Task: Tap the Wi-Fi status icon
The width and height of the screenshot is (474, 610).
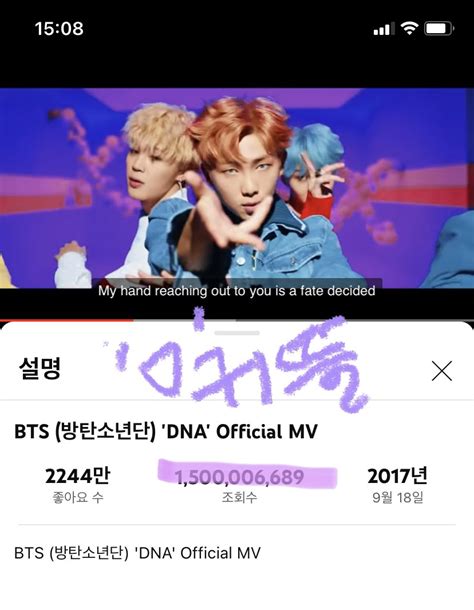Action: click(x=409, y=28)
